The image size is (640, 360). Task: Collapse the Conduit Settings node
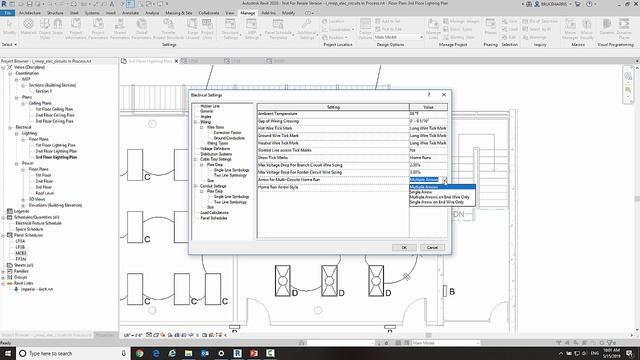195,186
